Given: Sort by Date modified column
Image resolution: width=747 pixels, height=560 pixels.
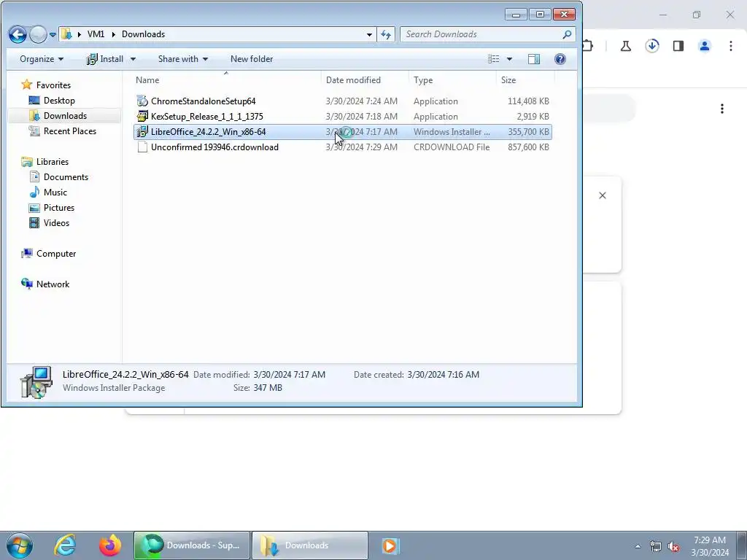Looking at the screenshot, I should 365,80.
